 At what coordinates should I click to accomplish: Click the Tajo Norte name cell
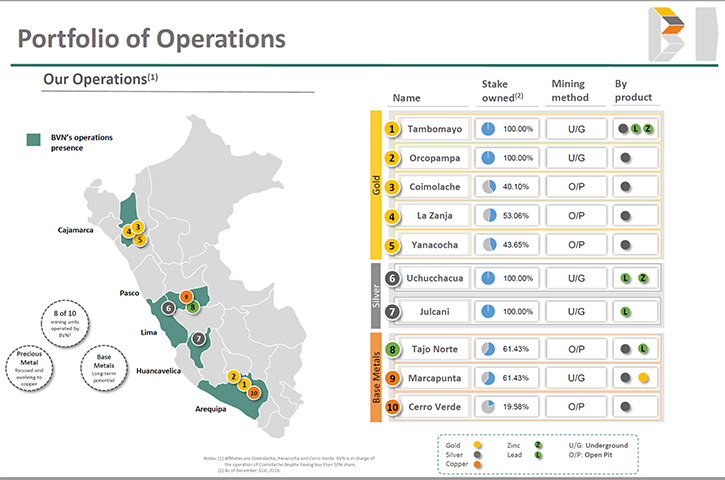pos(435,349)
